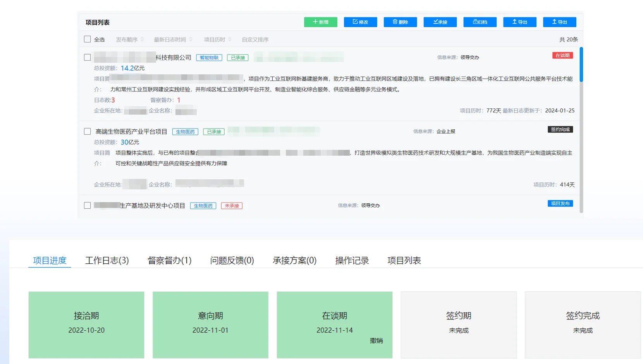Open the 工作日志(3) tab

[x=107, y=260]
